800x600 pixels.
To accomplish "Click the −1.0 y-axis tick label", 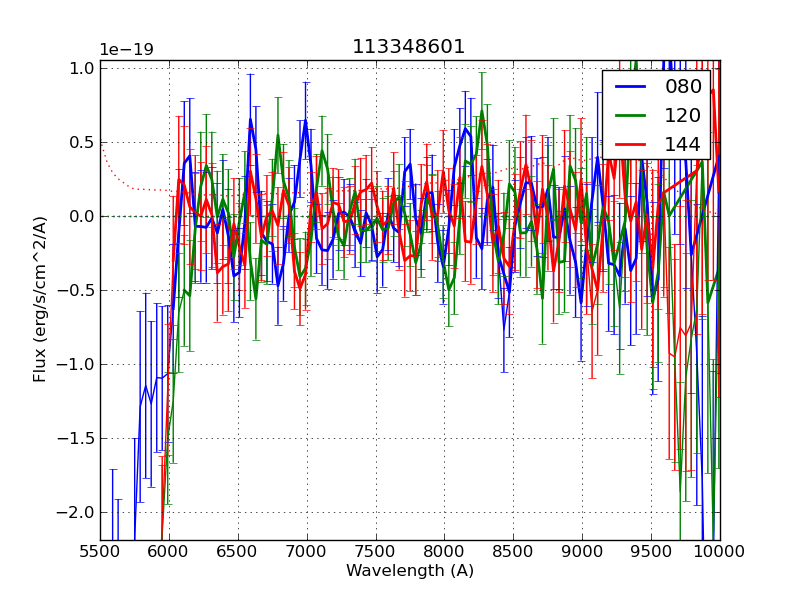I will tap(76, 364).
